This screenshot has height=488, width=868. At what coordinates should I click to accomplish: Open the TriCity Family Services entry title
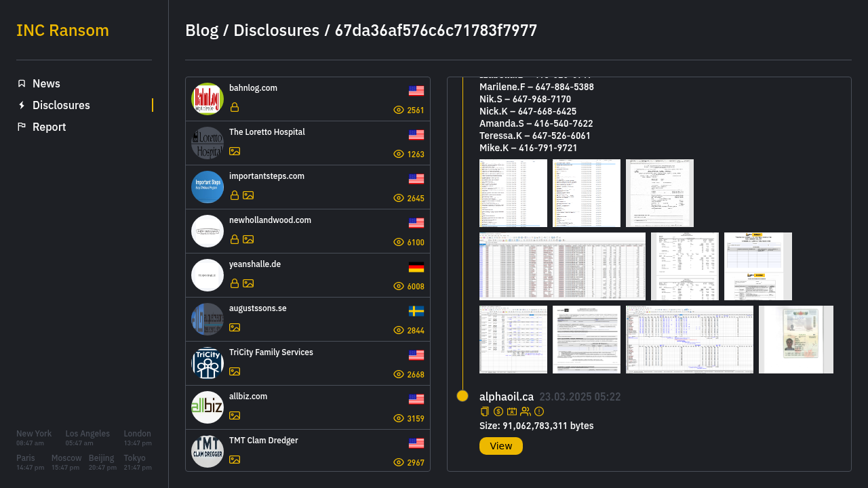271,352
